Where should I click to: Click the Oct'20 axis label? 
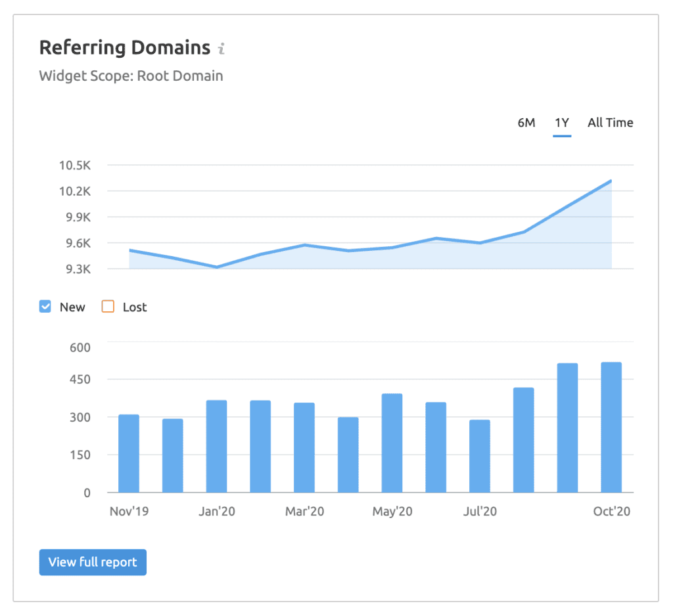pyautogui.click(x=612, y=512)
